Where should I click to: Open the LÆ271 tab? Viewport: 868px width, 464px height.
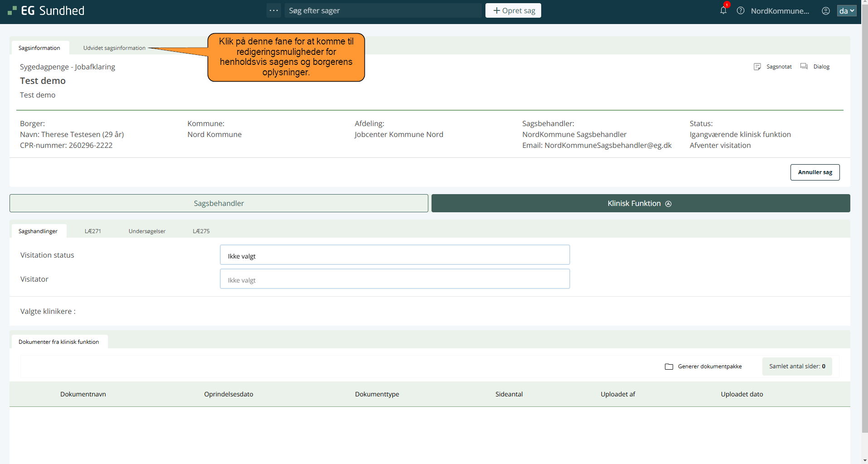point(93,231)
